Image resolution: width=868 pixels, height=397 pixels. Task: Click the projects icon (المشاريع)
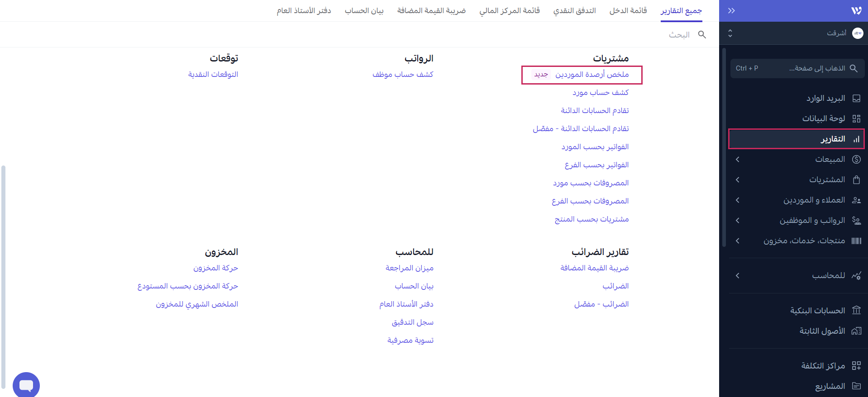pos(856,386)
